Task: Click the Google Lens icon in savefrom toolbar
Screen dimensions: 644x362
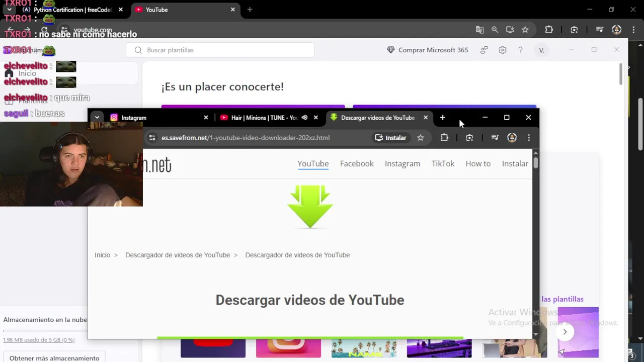Action: (x=469, y=138)
